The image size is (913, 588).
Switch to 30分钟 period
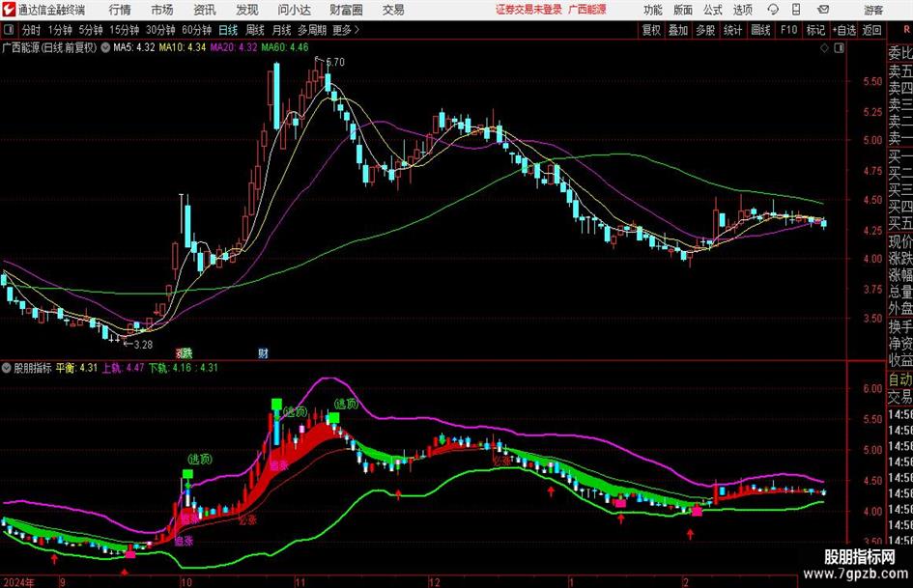pos(160,30)
